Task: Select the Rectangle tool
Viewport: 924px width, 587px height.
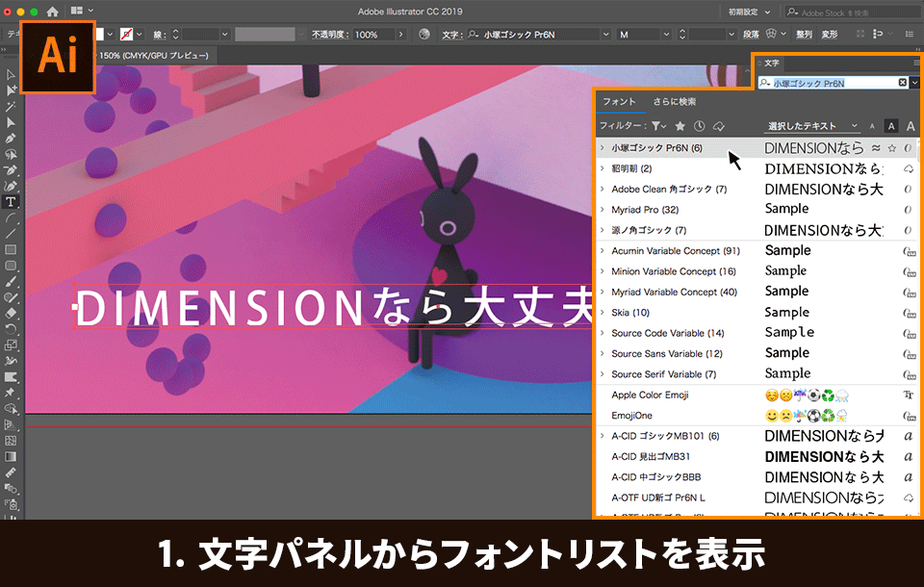Action: [x=10, y=250]
